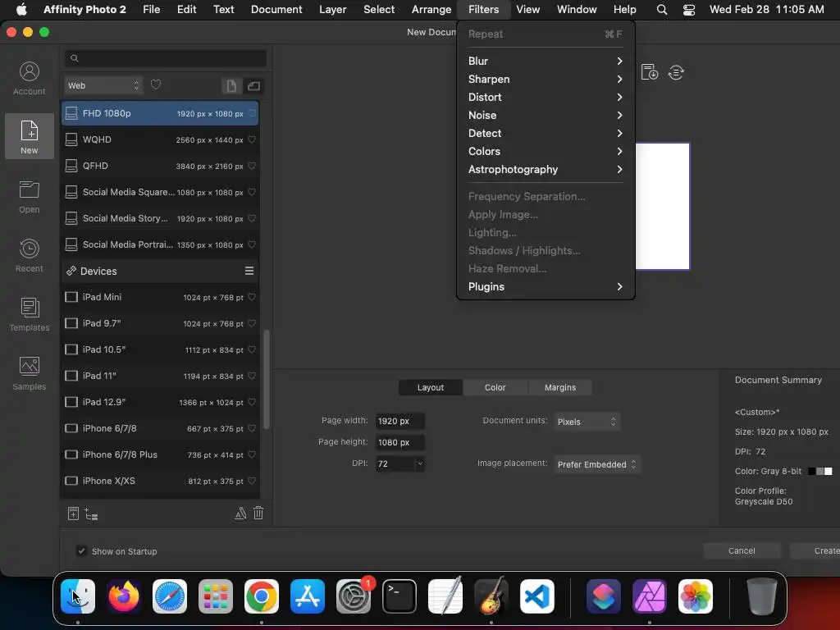This screenshot has width=840, height=630.
Task: Click the Page height input field
Action: click(400, 442)
